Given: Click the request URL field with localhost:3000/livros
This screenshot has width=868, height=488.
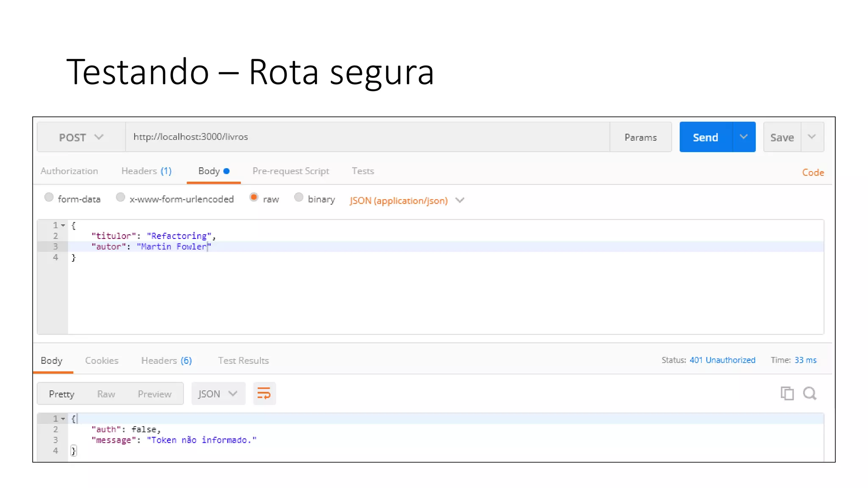Looking at the screenshot, I should click(x=367, y=137).
